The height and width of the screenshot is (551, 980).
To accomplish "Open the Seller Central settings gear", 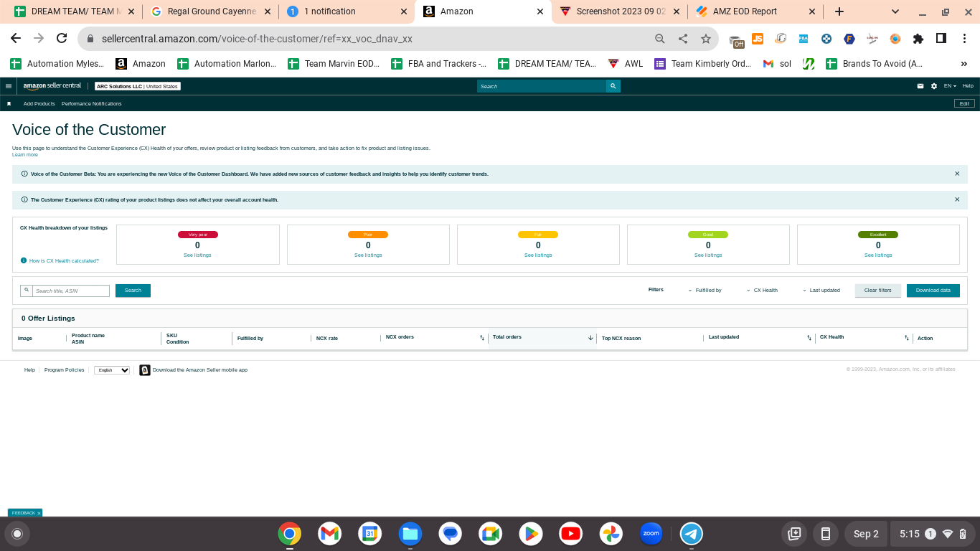I will [934, 86].
